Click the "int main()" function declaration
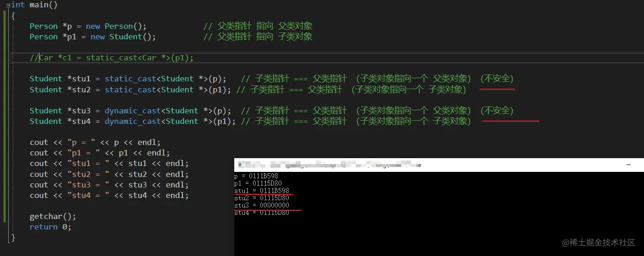Image resolution: width=644 pixels, height=256 pixels. 34,5
